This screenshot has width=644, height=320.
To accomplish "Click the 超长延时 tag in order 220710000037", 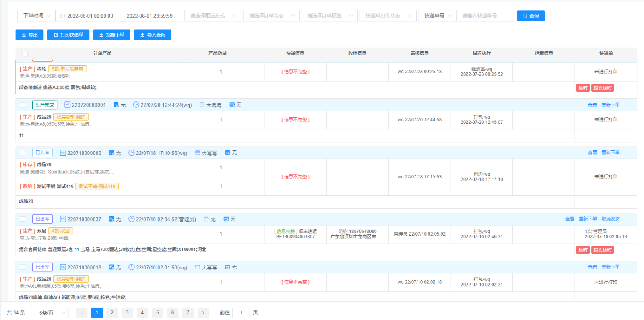I will (x=603, y=250).
